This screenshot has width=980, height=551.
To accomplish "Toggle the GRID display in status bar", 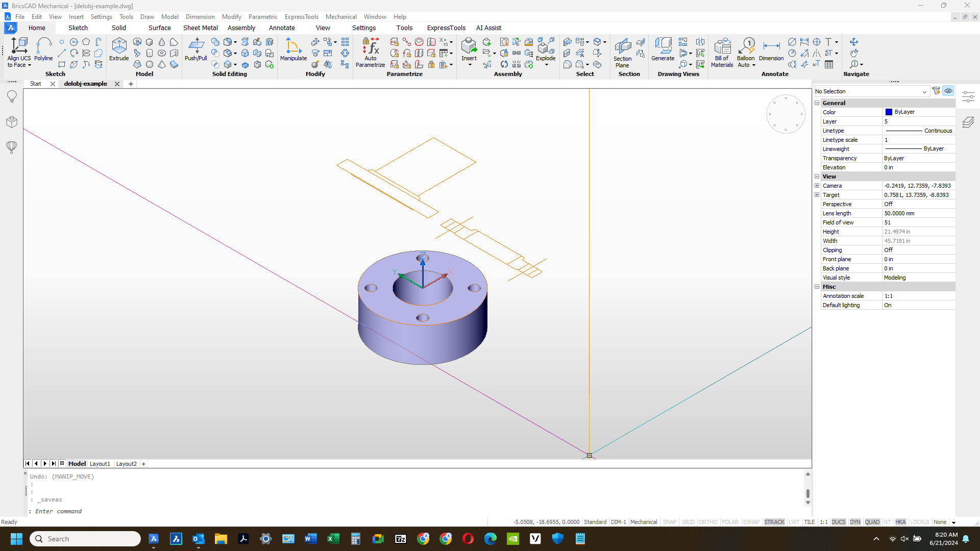I will 688,522.
